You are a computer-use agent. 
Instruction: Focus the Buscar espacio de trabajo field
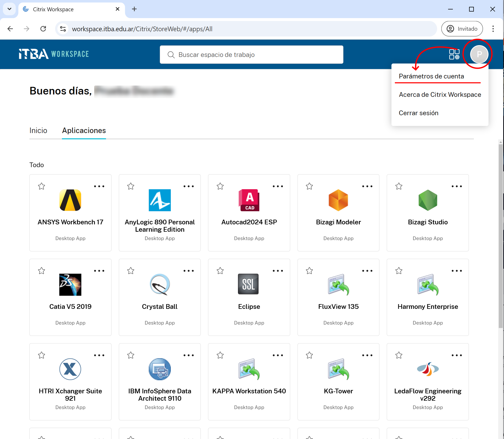pos(251,55)
